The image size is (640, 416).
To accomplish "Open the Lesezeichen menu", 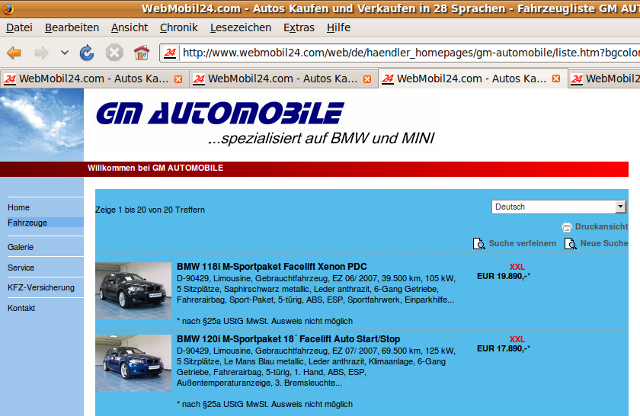I will 240,27.
